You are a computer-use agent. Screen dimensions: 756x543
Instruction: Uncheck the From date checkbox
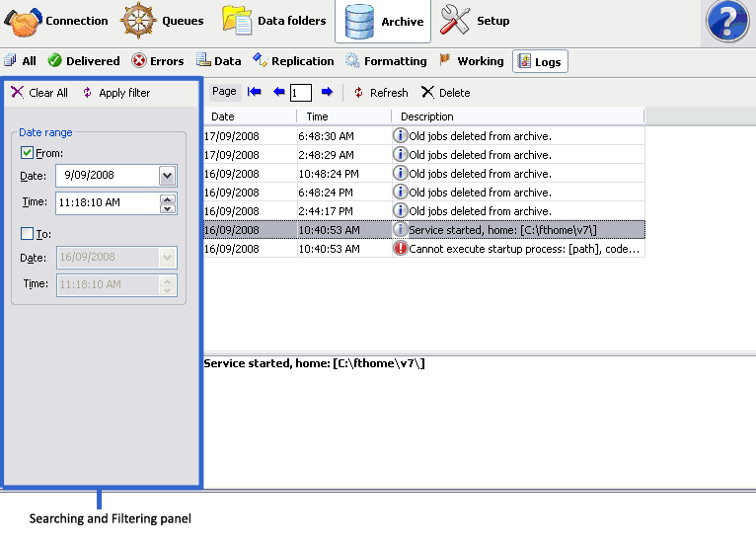(x=28, y=153)
